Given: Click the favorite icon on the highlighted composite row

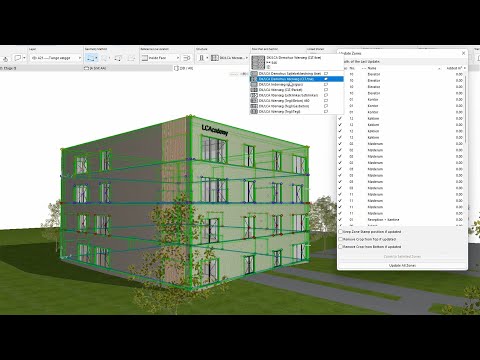Looking at the screenshot, I should pyautogui.click(x=326, y=79).
